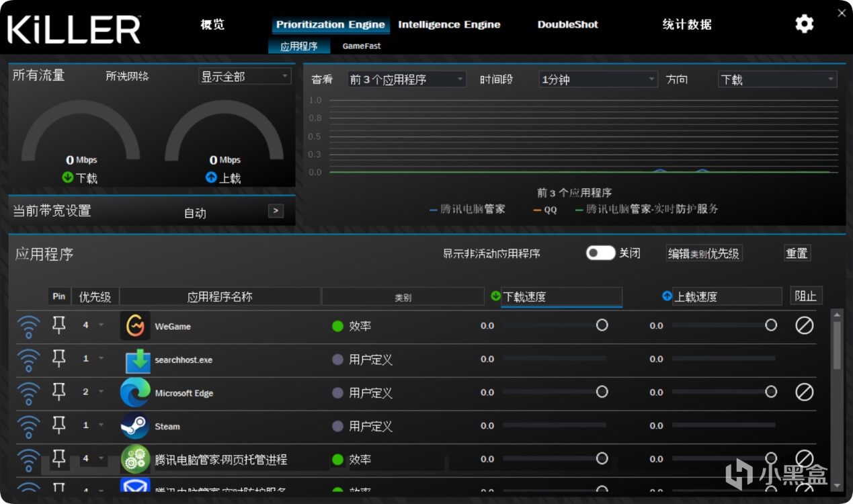Click 腾讯电脑管家 legend entry in chart
This screenshot has height=504, width=853.
tap(467, 210)
